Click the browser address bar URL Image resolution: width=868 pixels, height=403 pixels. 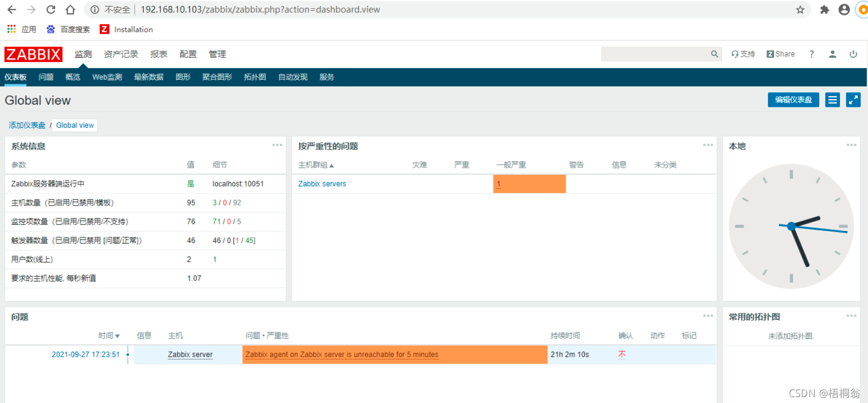[260, 10]
